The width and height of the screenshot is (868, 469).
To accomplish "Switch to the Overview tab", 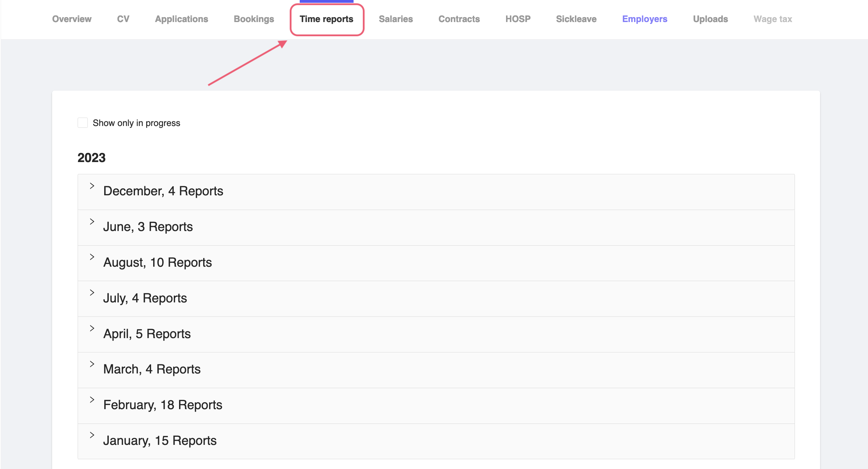I will [x=71, y=19].
